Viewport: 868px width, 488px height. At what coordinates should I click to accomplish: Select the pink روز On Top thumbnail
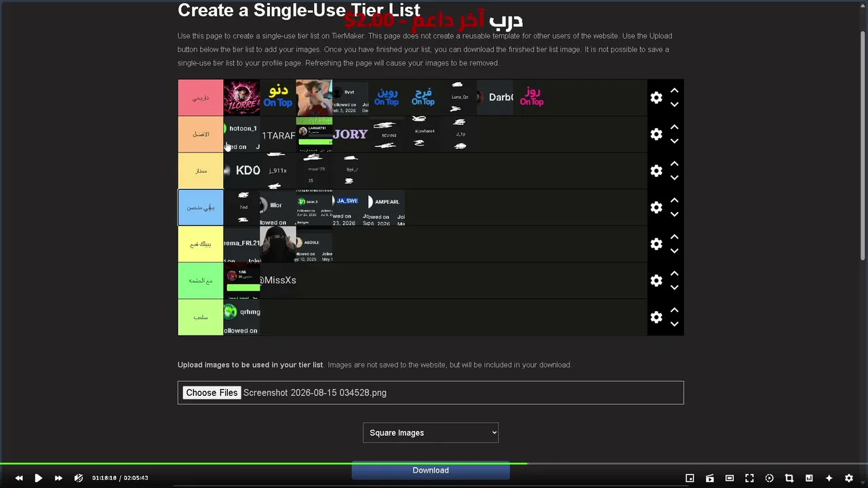pos(532,98)
